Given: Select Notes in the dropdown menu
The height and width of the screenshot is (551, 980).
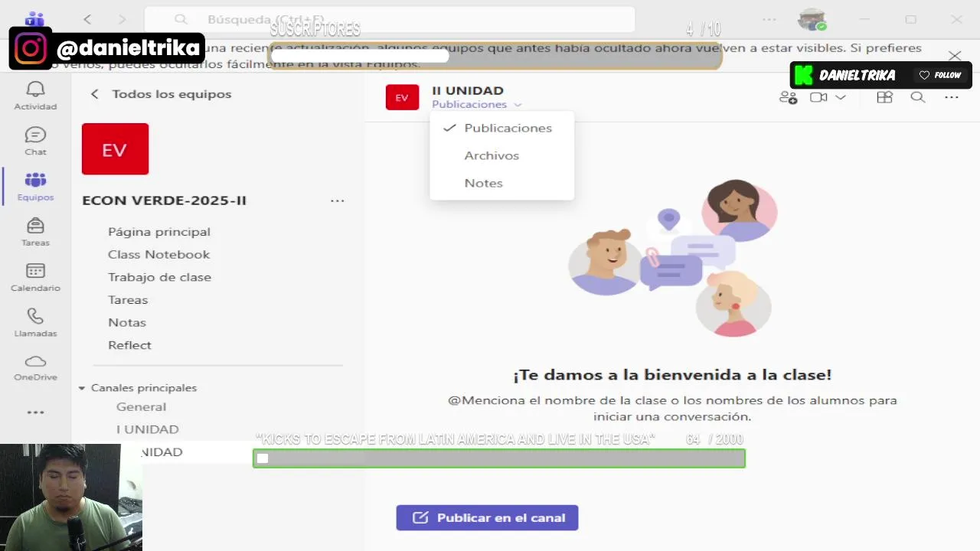Looking at the screenshot, I should click(x=501, y=183).
